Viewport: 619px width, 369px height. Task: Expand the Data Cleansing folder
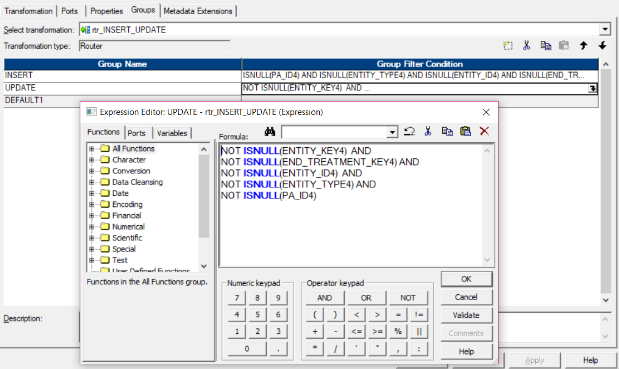click(92, 182)
